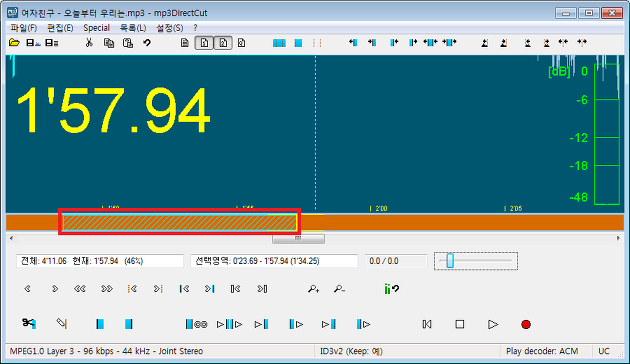
Task: Toggle the depressed page button numbered 2
Action: pyautogui.click(x=223, y=43)
